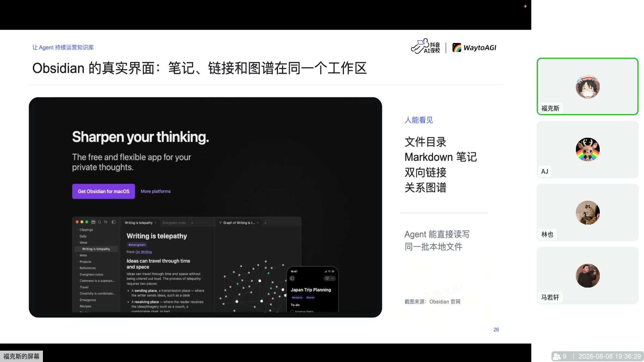Follow the On Writing link in the note
This screenshot has height=362, width=644.
144,252
